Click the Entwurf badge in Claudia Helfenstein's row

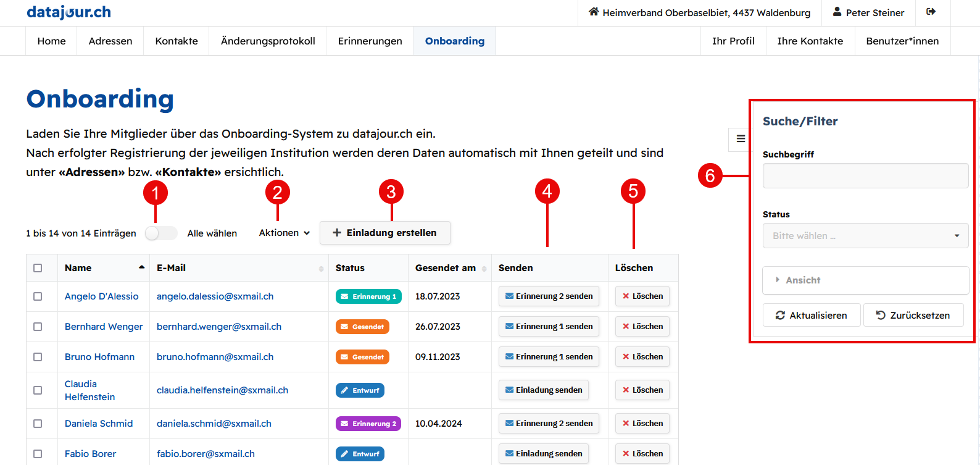click(360, 390)
